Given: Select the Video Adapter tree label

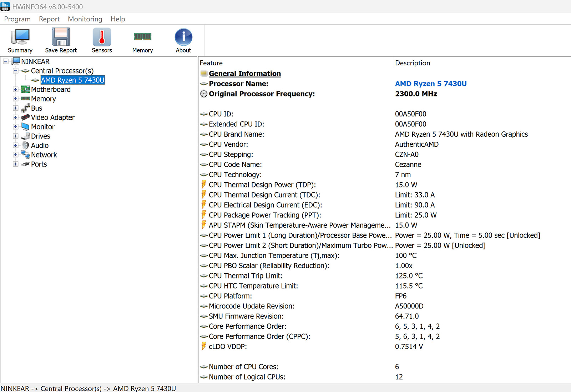Looking at the screenshot, I should pyautogui.click(x=53, y=117).
